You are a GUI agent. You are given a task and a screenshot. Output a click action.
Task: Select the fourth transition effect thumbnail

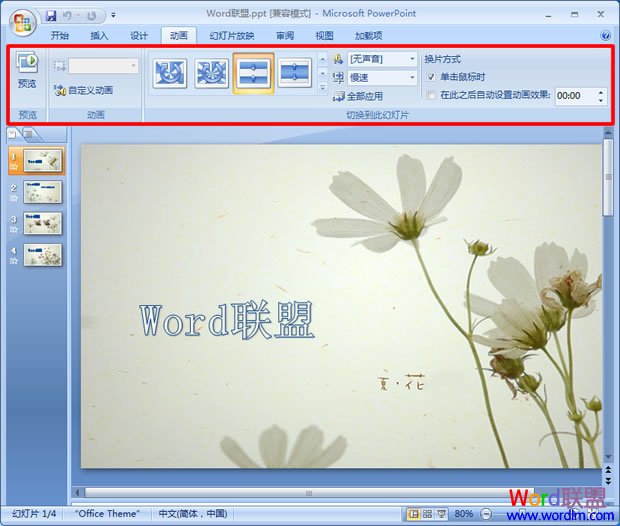[295, 73]
